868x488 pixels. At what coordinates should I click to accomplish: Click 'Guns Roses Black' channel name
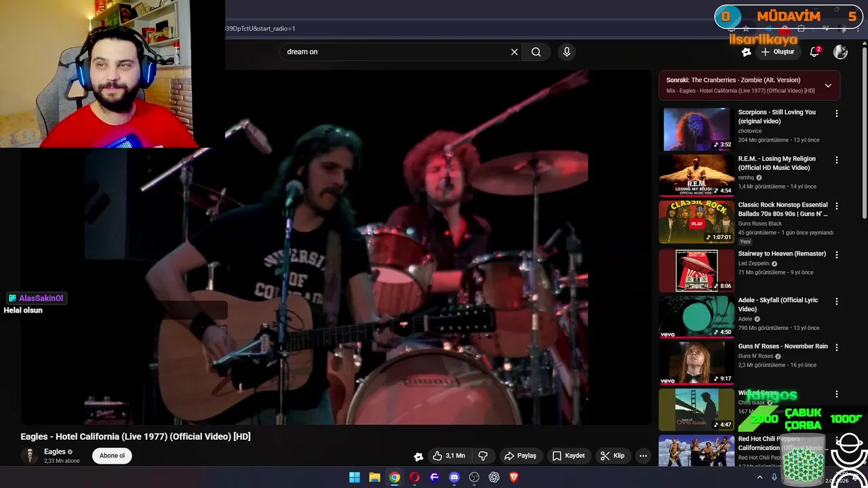(760, 224)
